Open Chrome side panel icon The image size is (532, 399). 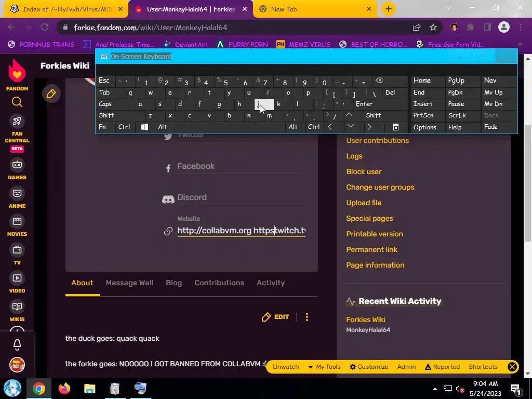487,28
